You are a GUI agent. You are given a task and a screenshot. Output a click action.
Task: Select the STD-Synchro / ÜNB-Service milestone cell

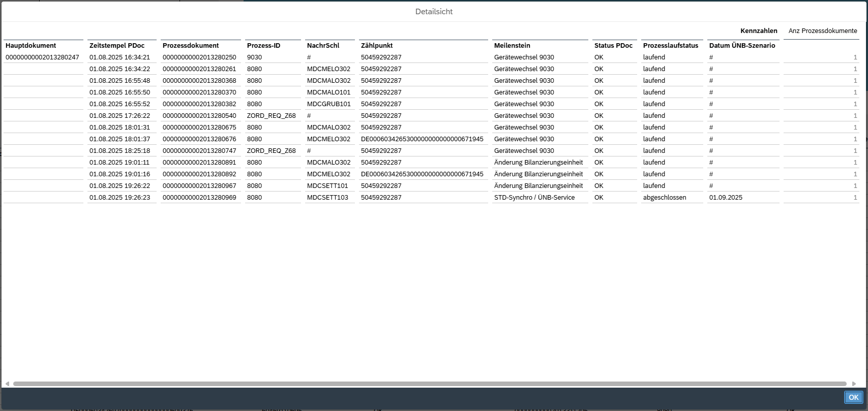tap(534, 198)
